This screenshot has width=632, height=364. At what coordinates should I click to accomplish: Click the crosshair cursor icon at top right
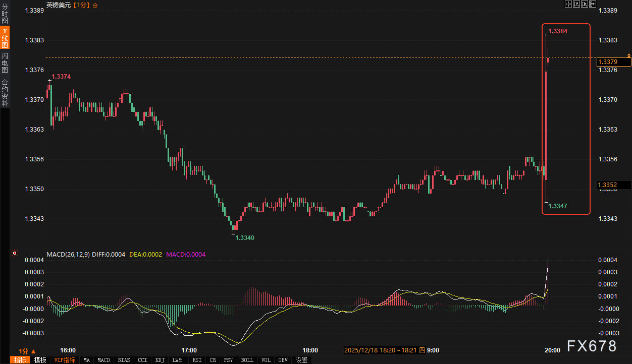(x=568, y=4)
